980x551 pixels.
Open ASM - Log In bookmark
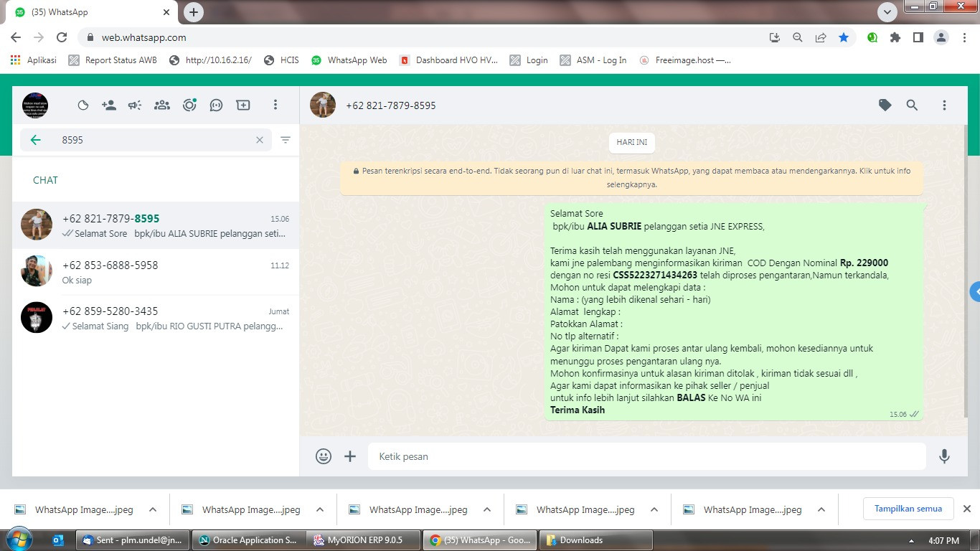pos(593,60)
